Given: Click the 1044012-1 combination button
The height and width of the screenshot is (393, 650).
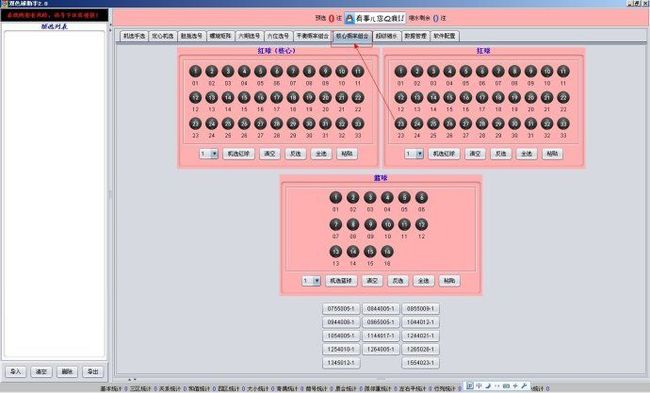Looking at the screenshot, I should [420, 322].
